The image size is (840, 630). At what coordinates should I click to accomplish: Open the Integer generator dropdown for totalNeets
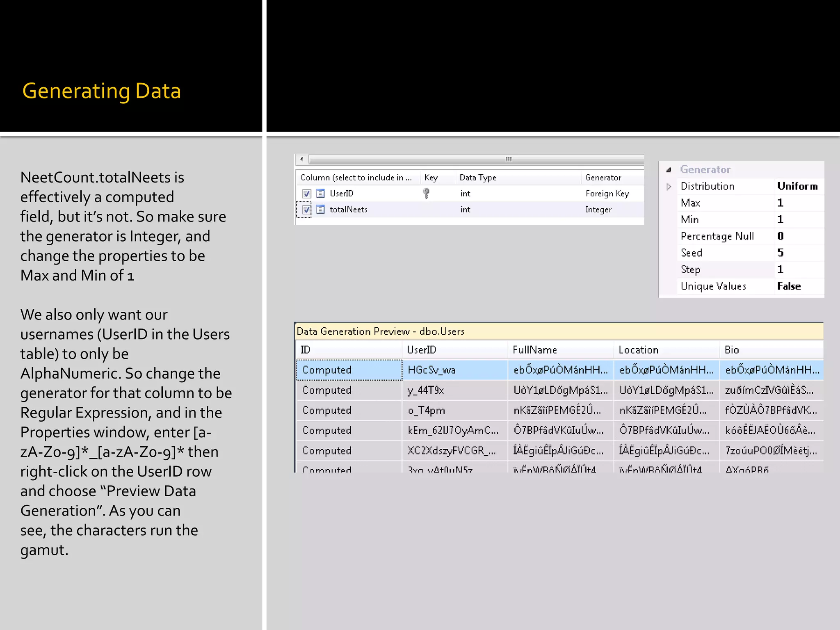point(599,210)
